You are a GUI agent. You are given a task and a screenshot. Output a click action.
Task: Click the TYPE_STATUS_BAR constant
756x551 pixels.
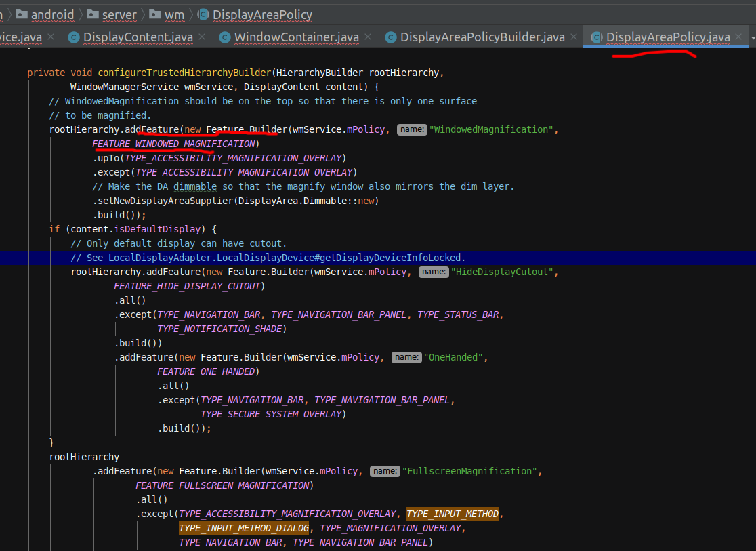(x=458, y=314)
